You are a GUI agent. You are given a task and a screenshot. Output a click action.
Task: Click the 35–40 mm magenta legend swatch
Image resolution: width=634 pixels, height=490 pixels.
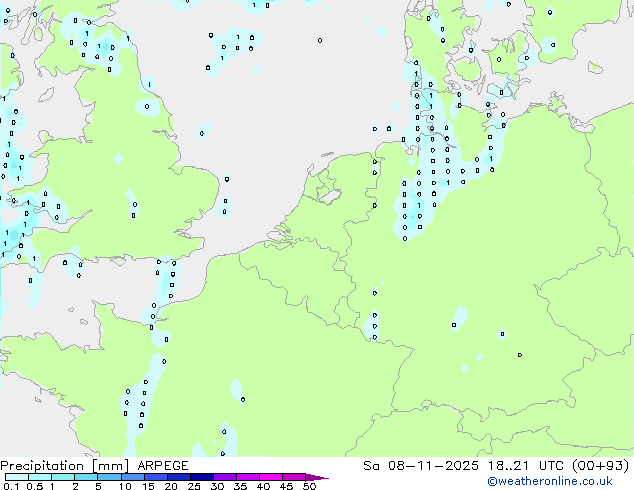(x=247, y=477)
